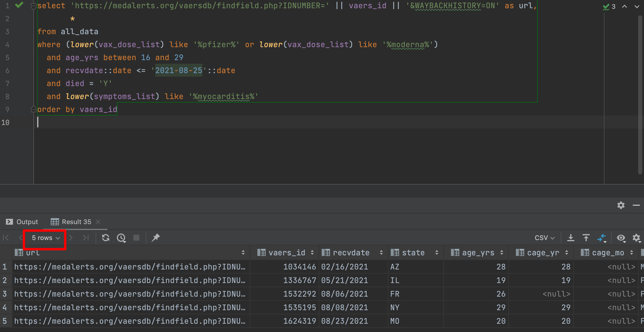
Task: Click the stop query execution button
Action: click(x=136, y=238)
